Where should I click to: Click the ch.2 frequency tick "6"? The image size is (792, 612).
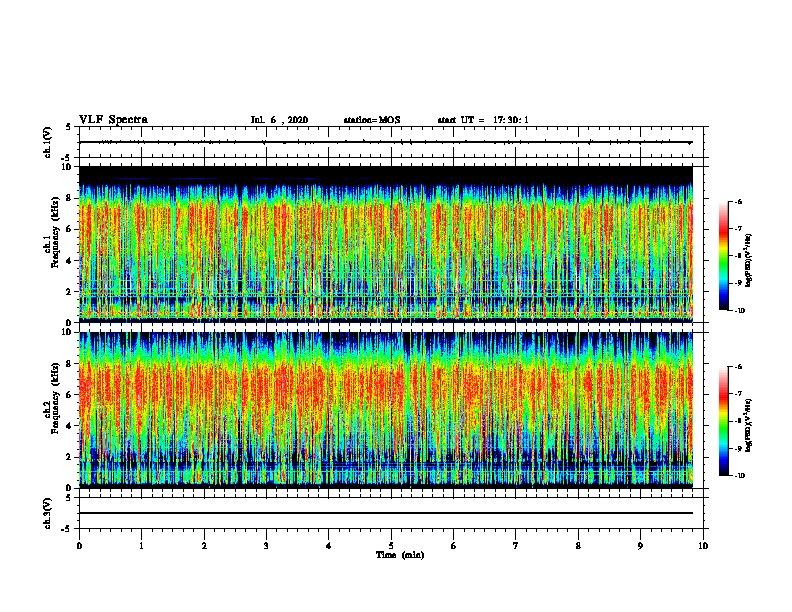click(x=69, y=395)
